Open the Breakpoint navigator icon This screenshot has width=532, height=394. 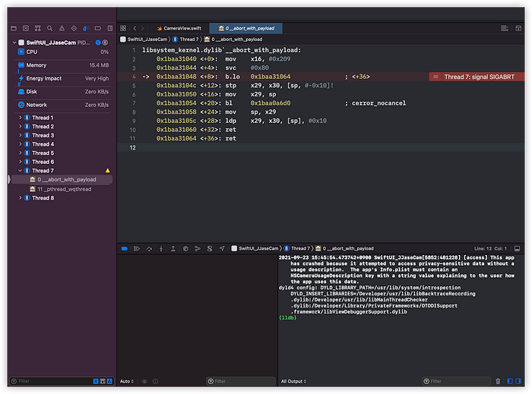click(98, 28)
